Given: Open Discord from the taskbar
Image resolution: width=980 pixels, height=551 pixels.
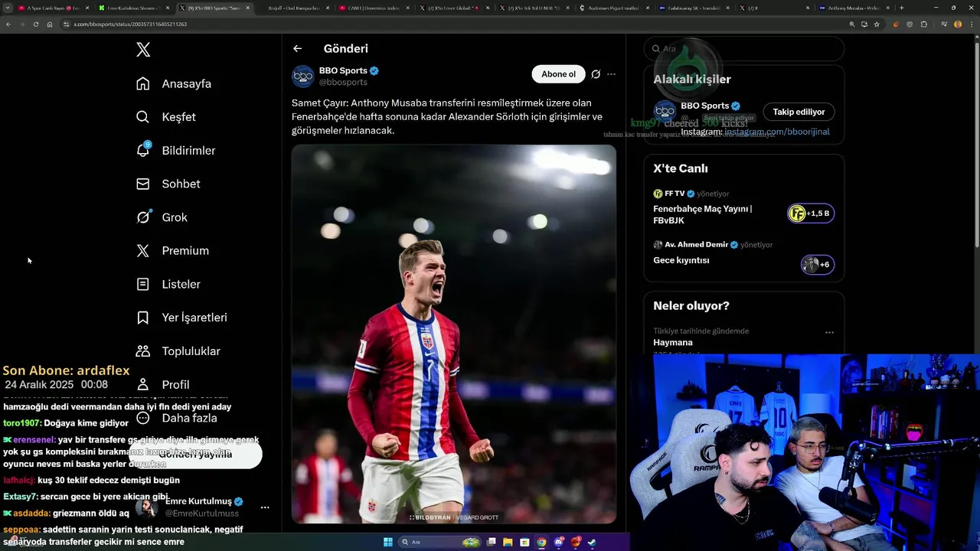Looking at the screenshot, I should pyautogui.click(x=559, y=542).
